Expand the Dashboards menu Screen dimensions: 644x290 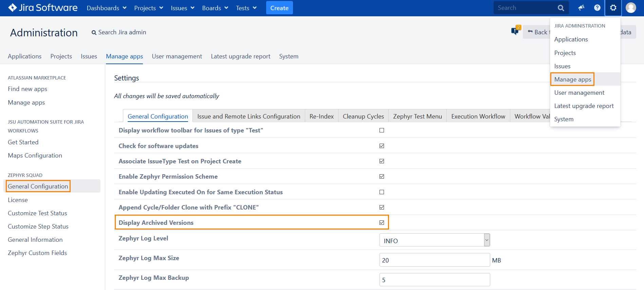click(x=107, y=8)
